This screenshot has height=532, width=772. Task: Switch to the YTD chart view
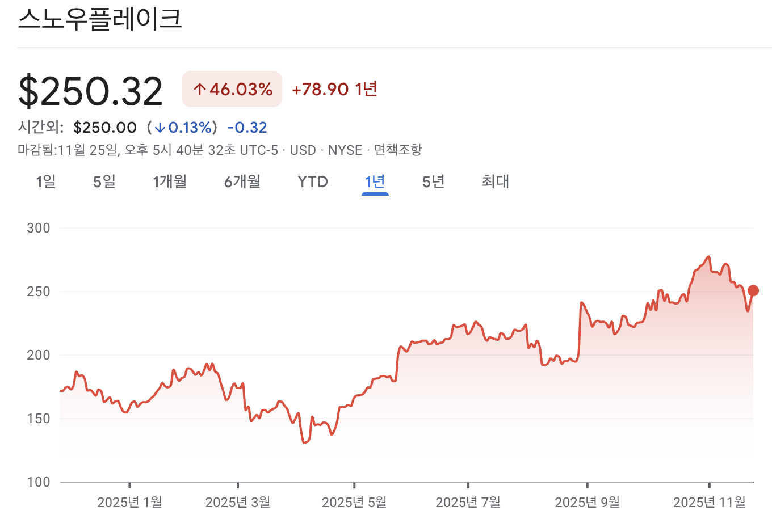312,181
